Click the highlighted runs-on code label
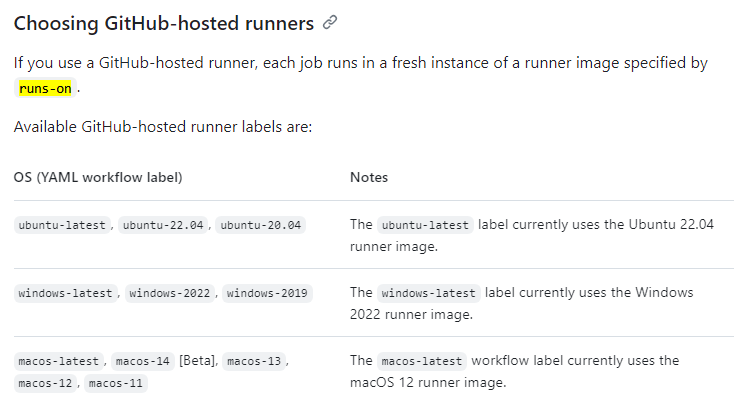The height and width of the screenshot is (407, 752). (x=45, y=88)
